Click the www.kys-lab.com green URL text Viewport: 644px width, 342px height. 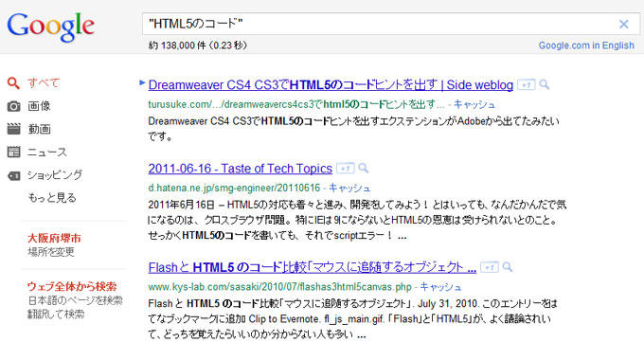[x=279, y=287]
